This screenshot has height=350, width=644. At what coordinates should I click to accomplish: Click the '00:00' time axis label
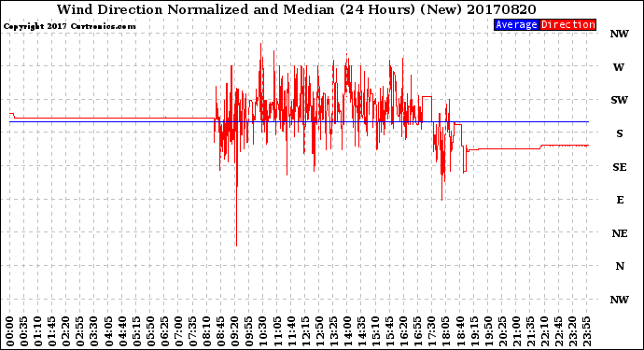click(10, 331)
